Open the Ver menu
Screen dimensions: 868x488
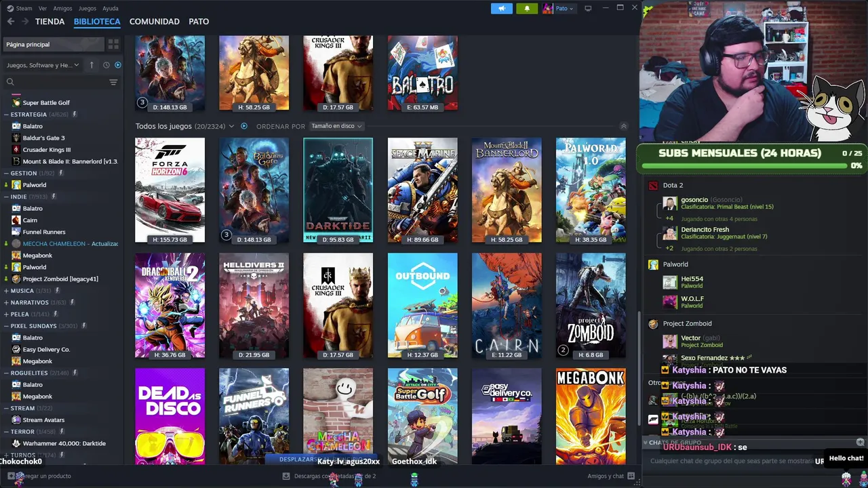coord(43,8)
